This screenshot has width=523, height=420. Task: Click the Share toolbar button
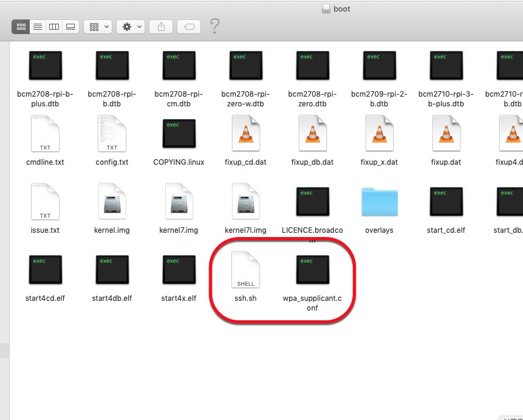tap(161, 27)
